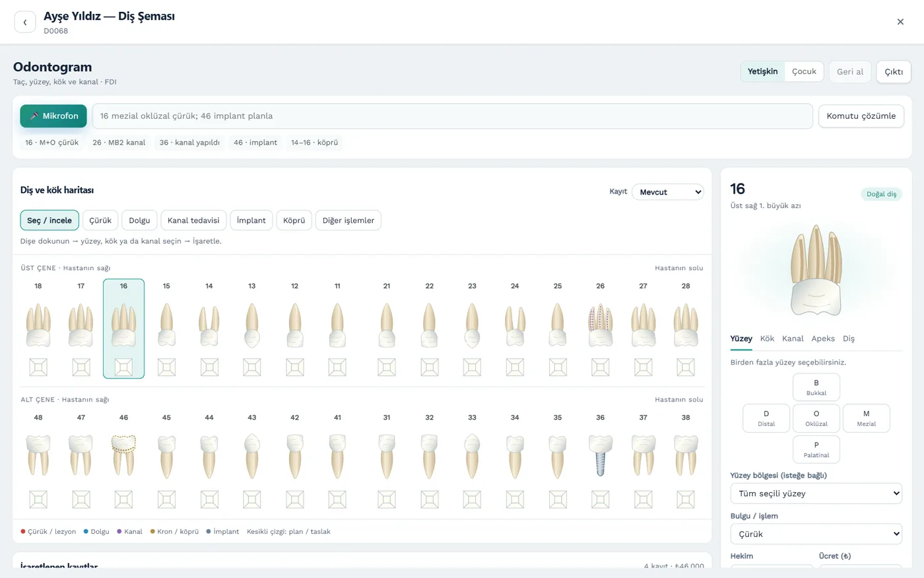Use the '14–16 · köprü' suggestion chip
Image resolution: width=924 pixels, height=578 pixels.
tap(315, 143)
